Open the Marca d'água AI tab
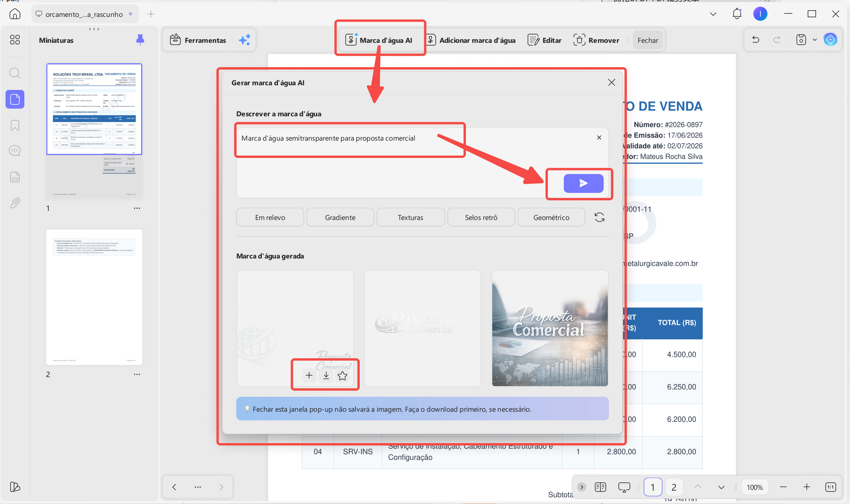The width and height of the screenshot is (850, 504). click(379, 40)
